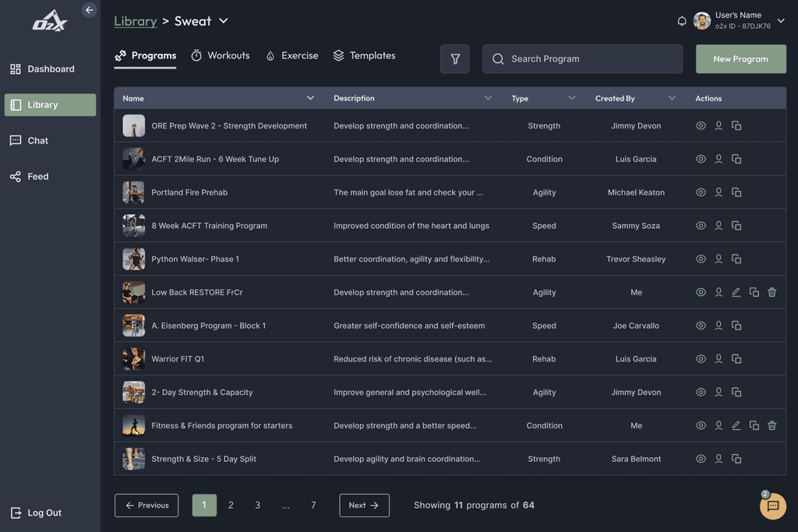
Task: Duplicate Strength & Size - 5 Day Split
Action: (x=736, y=459)
